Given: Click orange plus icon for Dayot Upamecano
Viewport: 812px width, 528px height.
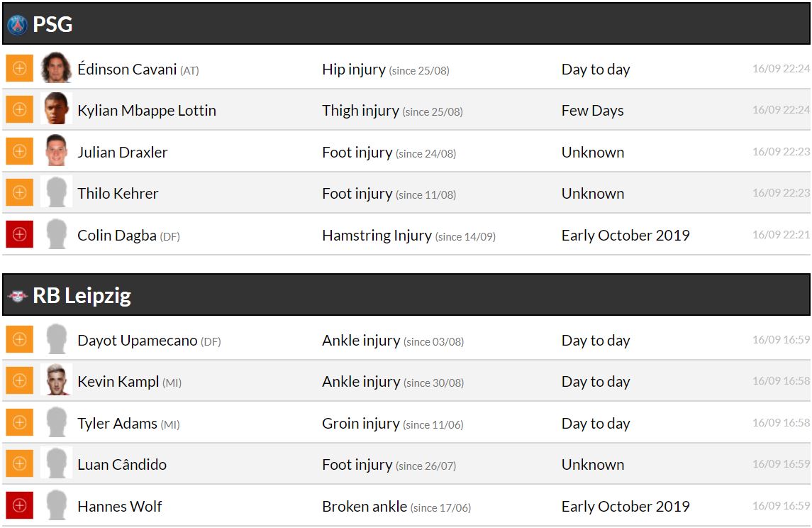Looking at the screenshot, I should pos(19,340).
